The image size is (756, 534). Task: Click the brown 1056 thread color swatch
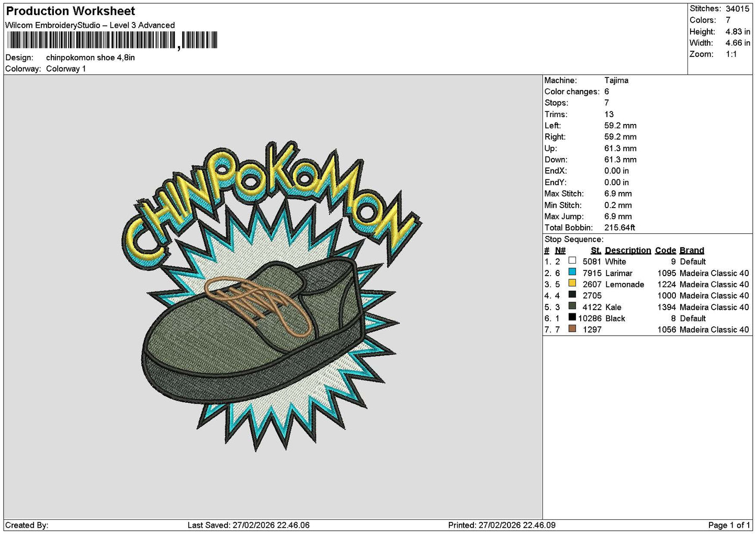click(x=572, y=329)
